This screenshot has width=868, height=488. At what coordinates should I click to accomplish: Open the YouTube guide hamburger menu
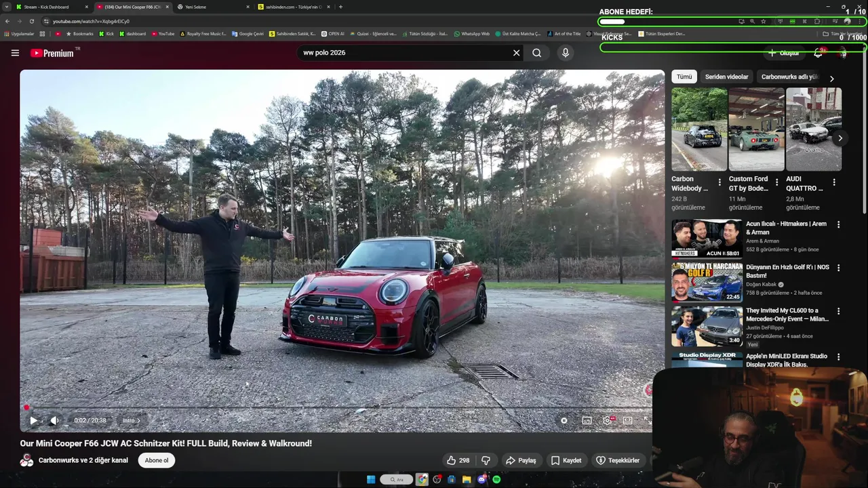point(15,53)
